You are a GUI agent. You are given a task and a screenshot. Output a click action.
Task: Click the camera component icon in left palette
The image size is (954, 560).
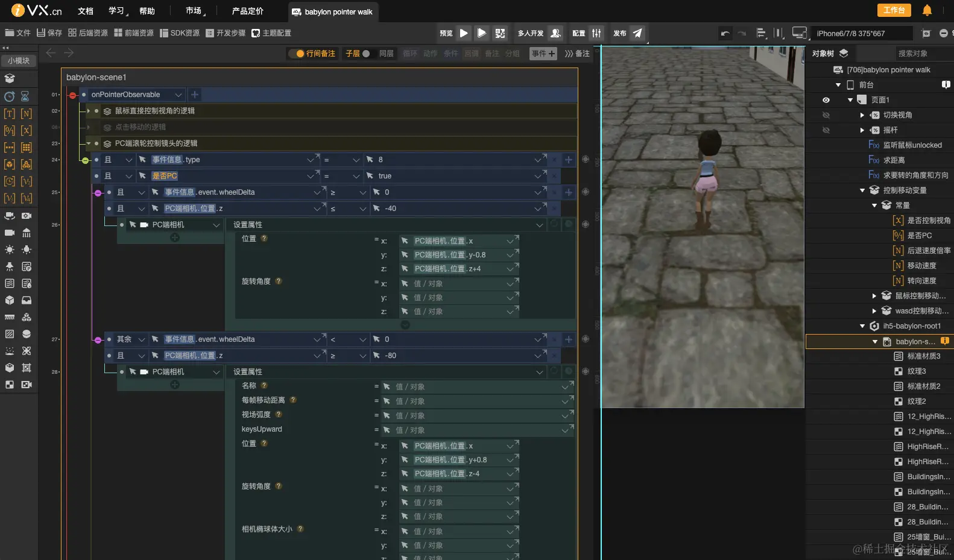click(x=10, y=233)
